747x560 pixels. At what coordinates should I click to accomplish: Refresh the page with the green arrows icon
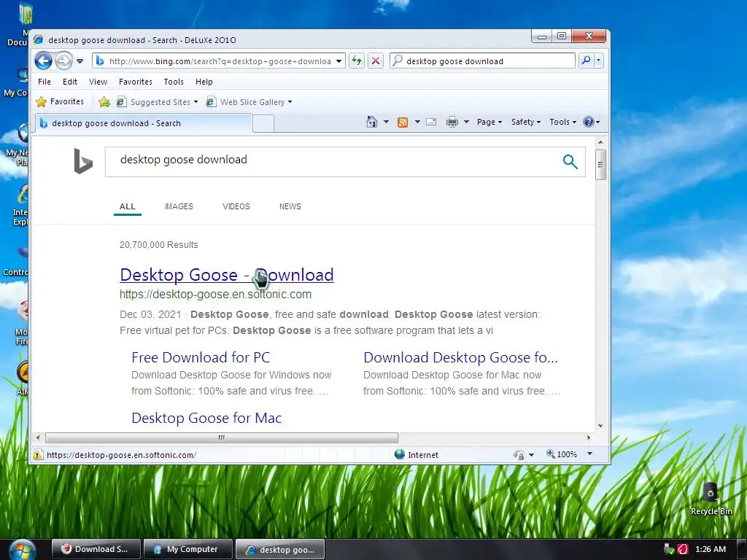click(x=356, y=61)
